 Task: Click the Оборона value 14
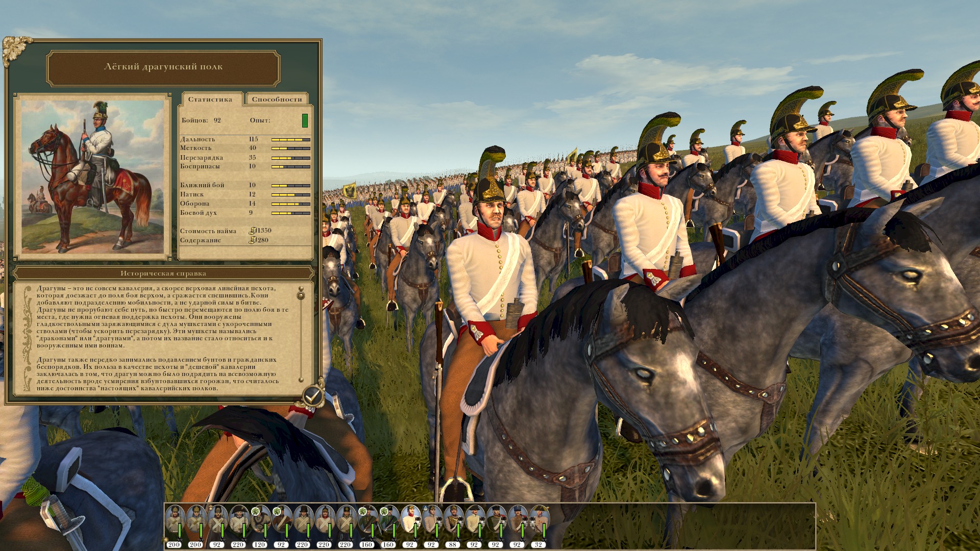252,204
